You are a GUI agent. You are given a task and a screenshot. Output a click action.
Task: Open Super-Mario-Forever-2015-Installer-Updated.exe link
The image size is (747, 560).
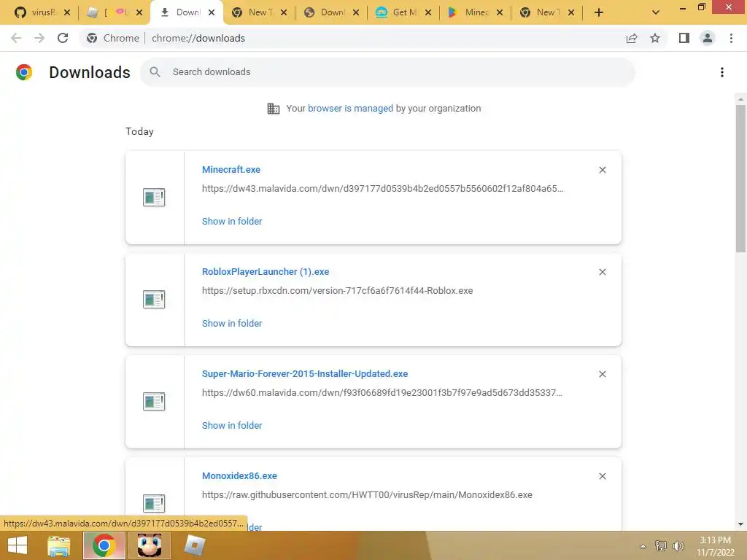305,374
